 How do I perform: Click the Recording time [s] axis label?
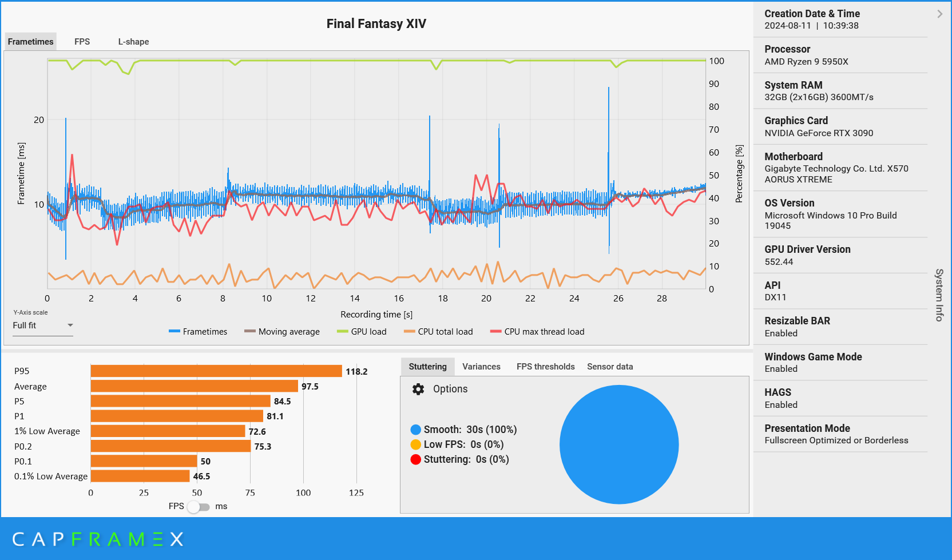click(376, 315)
